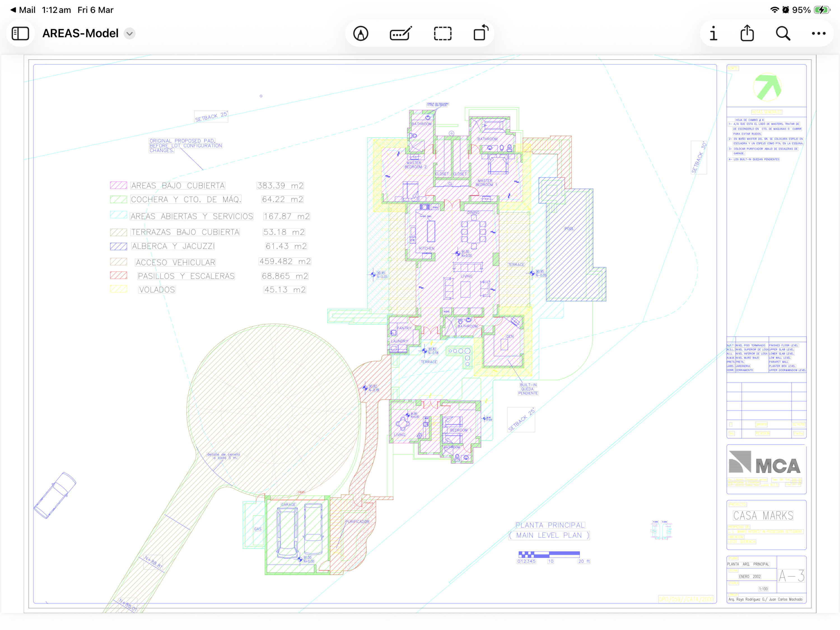Show document info panel
The width and height of the screenshot is (840, 630).
tap(713, 33)
